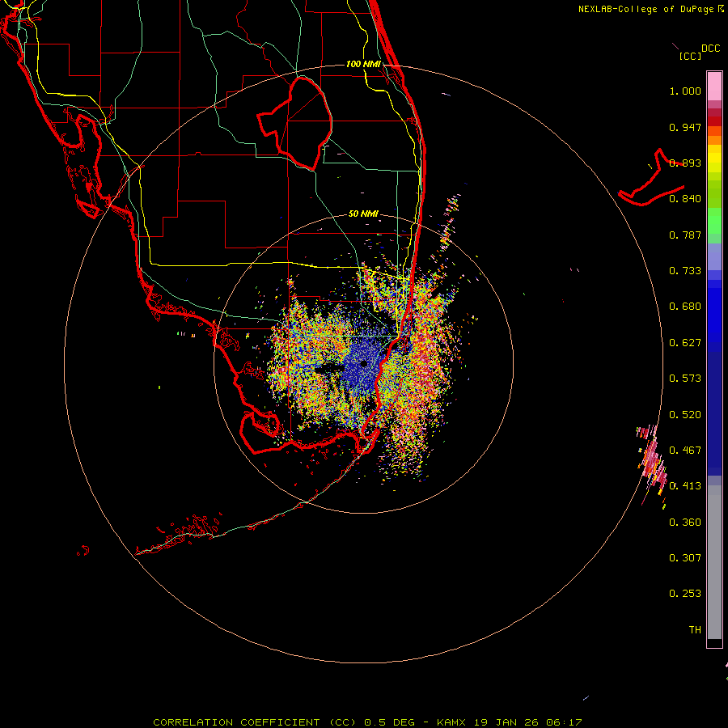Viewport: 728px width, 728px height.
Task: Click the CORRELATION COEFFICIENT (CC) caption text
Action: [254, 722]
